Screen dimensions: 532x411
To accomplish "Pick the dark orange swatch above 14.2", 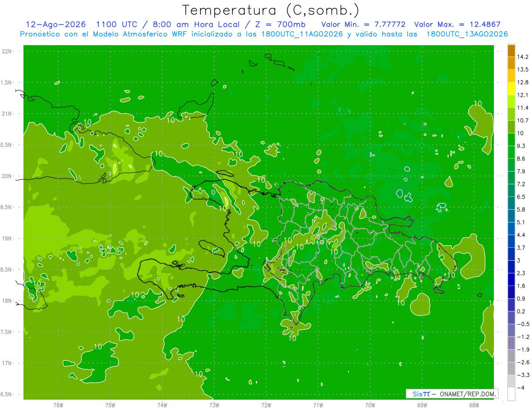I will pyautogui.click(x=511, y=51).
